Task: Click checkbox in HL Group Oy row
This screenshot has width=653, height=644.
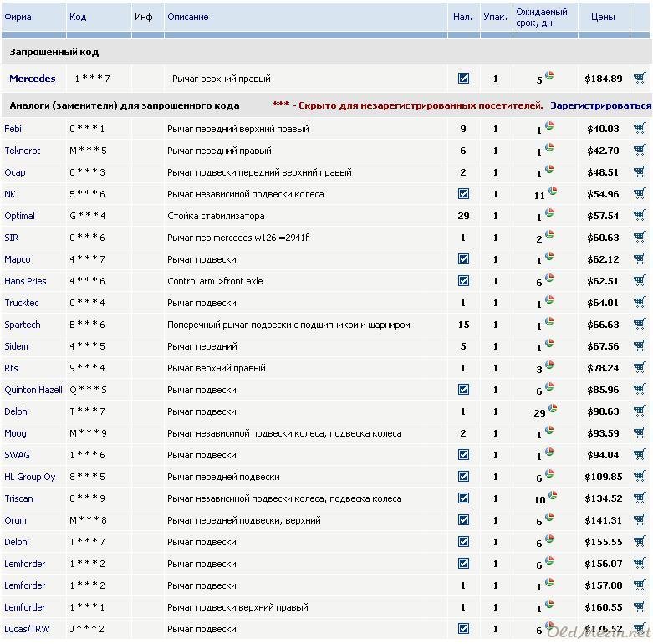Action: pyautogui.click(x=463, y=477)
